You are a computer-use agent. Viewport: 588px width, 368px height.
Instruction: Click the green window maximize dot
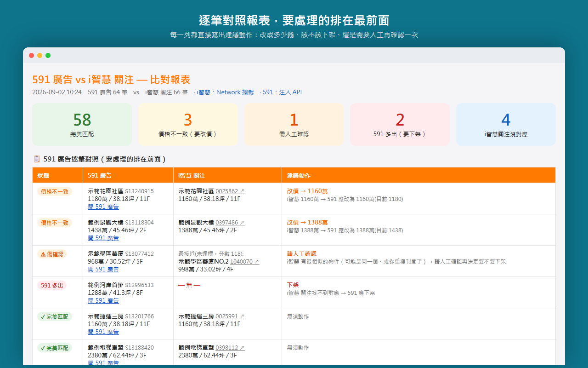click(48, 55)
